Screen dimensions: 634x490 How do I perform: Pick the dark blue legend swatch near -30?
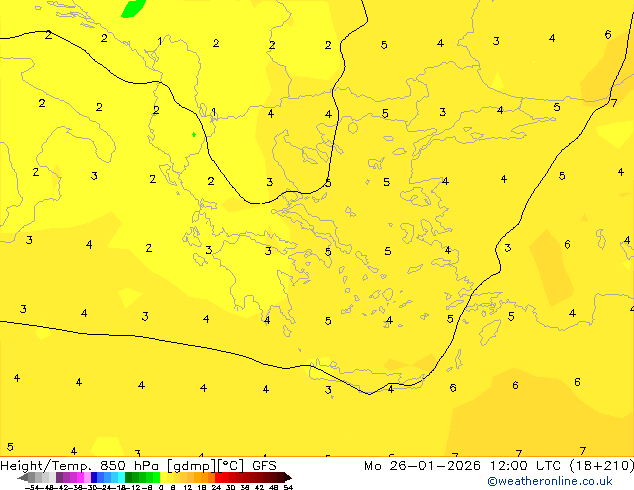(94, 477)
